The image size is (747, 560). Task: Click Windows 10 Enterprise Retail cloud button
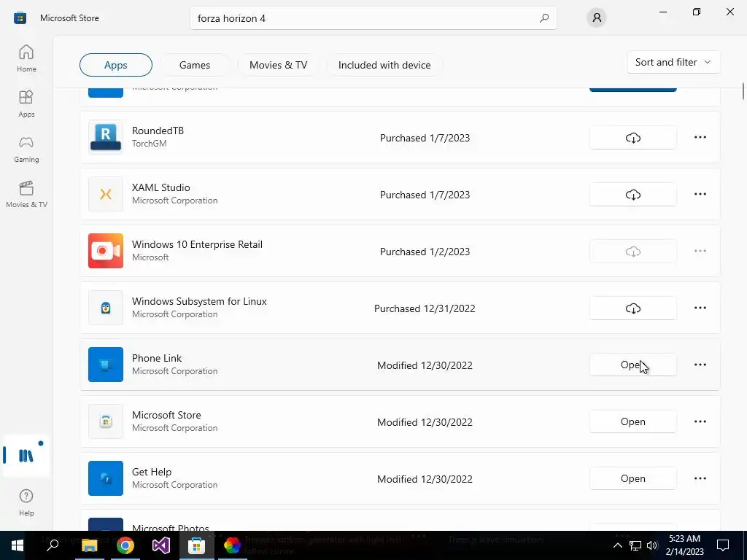[632, 252]
